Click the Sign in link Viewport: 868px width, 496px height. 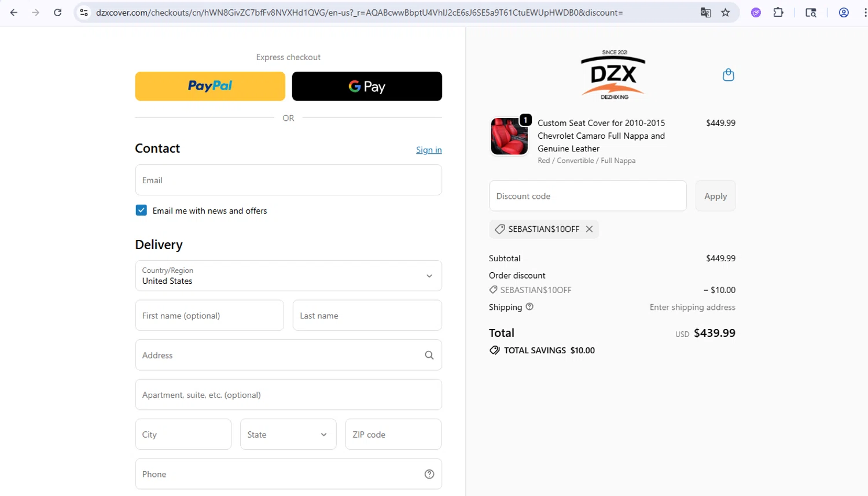[x=429, y=150]
